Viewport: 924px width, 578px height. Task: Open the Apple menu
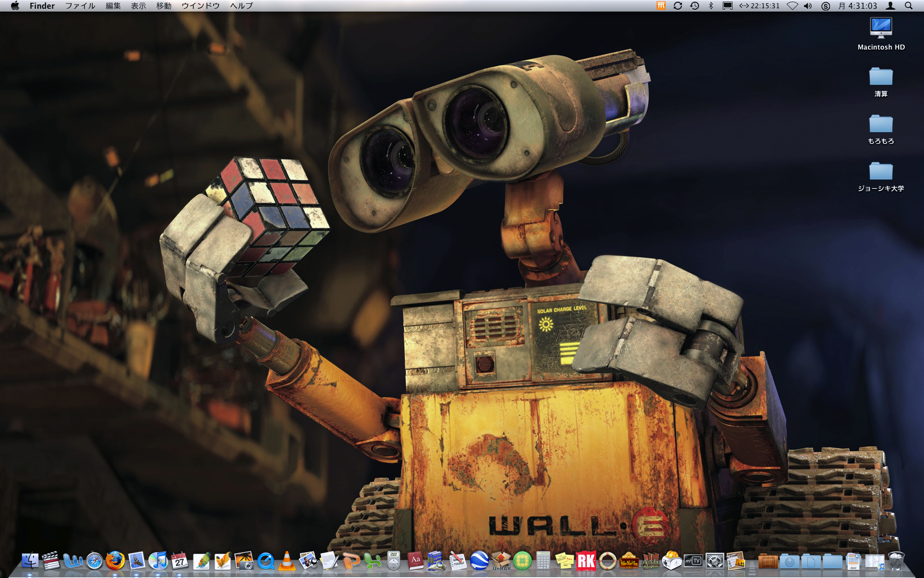pyautogui.click(x=15, y=6)
